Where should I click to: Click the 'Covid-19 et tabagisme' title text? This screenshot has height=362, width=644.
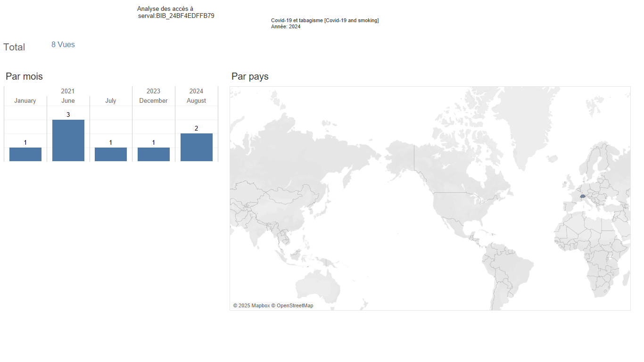click(325, 20)
